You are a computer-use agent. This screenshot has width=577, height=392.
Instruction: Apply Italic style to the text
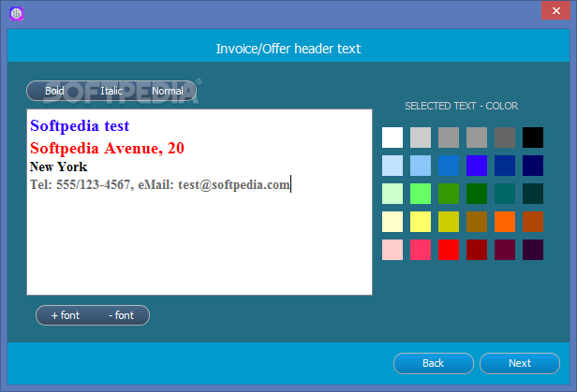point(111,91)
